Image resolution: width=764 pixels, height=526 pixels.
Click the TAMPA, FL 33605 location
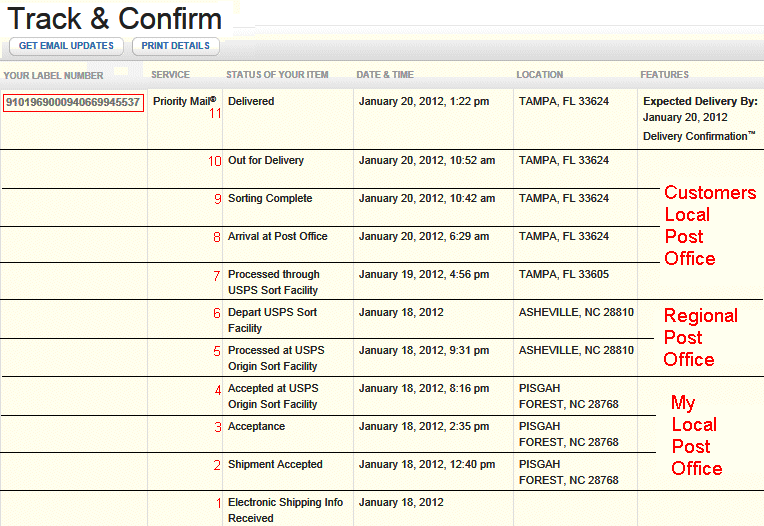(x=564, y=274)
